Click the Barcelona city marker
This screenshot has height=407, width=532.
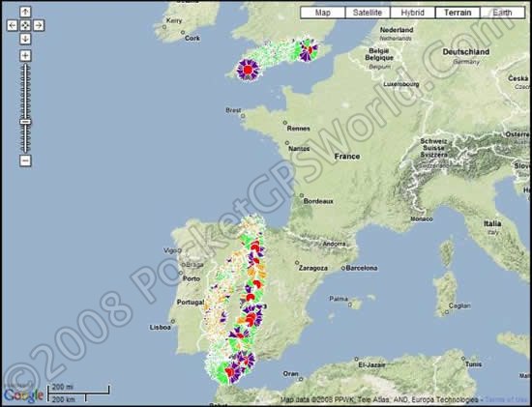pyautogui.click(x=343, y=268)
